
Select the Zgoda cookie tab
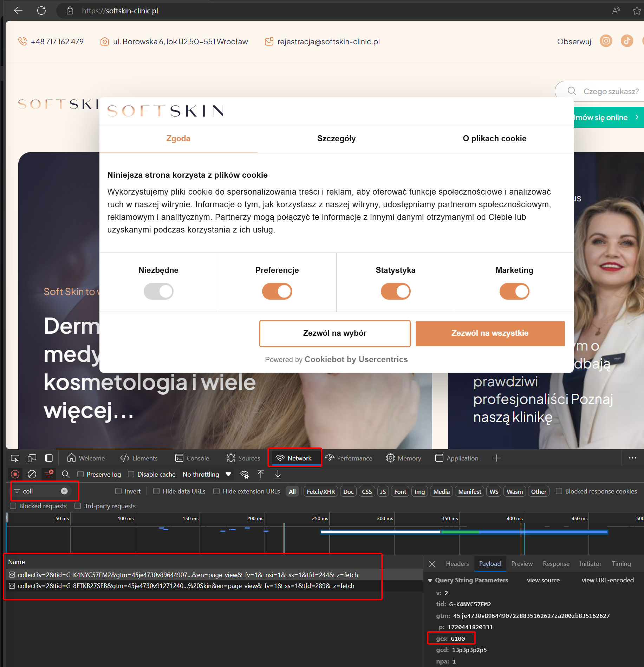click(178, 138)
